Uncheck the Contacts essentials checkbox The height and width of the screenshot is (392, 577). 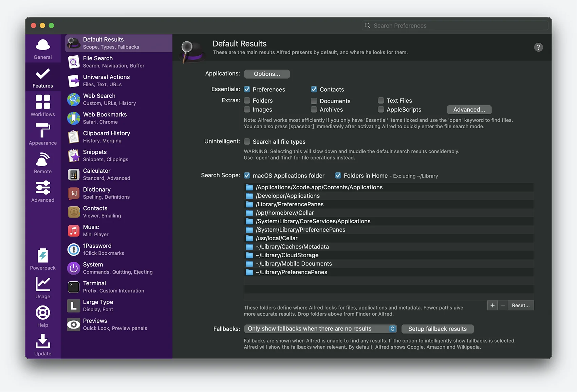(314, 89)
